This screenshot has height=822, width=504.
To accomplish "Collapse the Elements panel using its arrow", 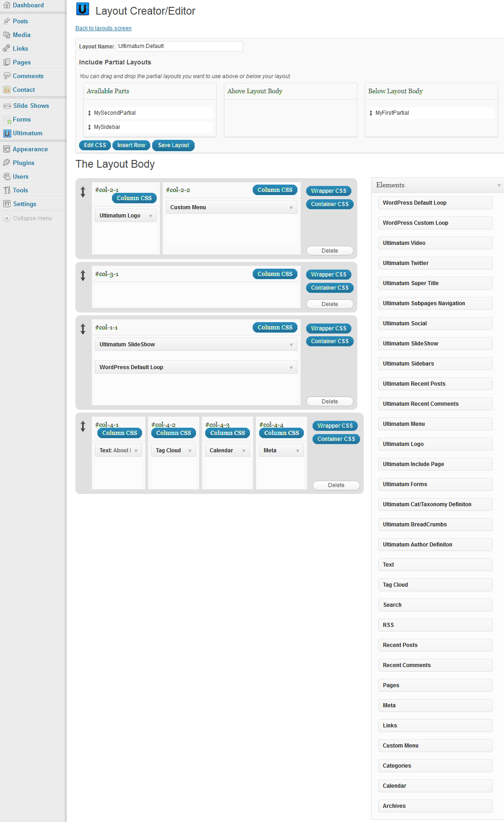I will click(499, 186).
